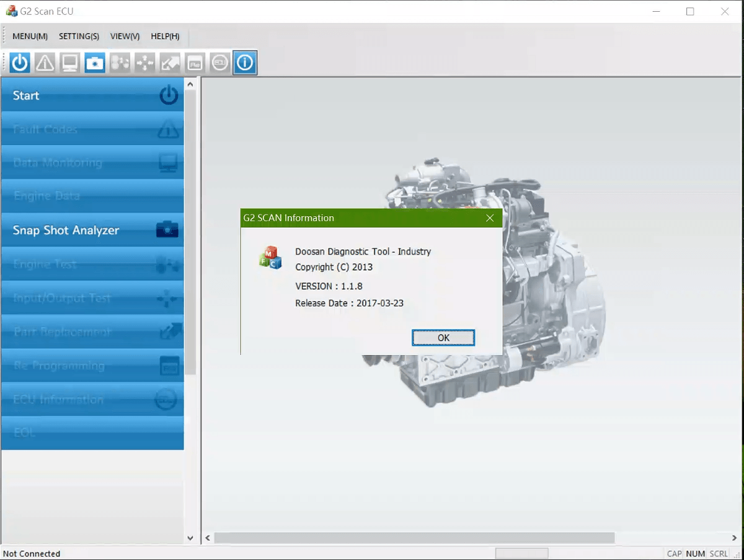Click the Engine Test toolbar icon
Viewport: 744px width, 560px height.
[120, 63]
